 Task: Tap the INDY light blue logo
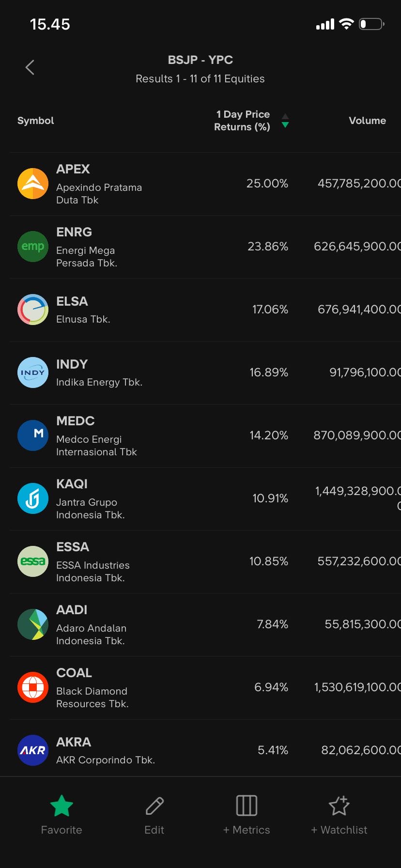[33, 372]
